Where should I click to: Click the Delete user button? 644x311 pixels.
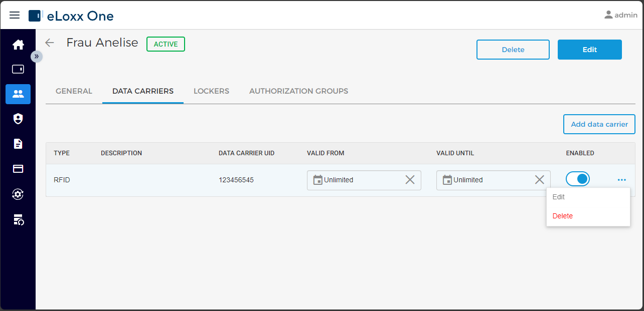point(513,50)
